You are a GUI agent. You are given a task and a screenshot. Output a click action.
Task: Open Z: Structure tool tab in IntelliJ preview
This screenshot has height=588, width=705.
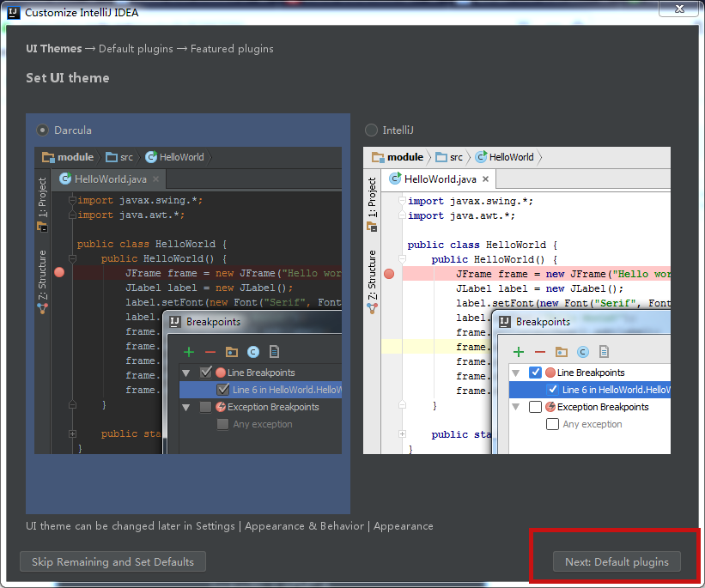[373, 275]
